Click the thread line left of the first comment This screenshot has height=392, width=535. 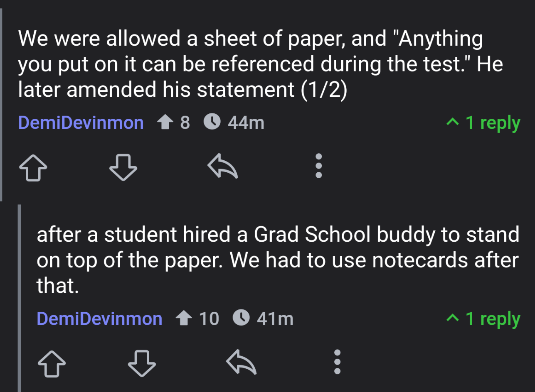point(1,104)
